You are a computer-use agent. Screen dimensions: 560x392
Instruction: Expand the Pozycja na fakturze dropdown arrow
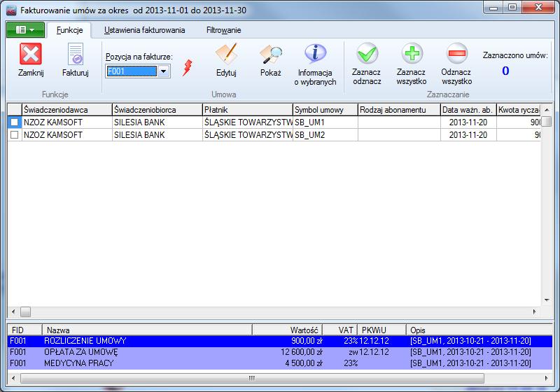tap(163, 71)
